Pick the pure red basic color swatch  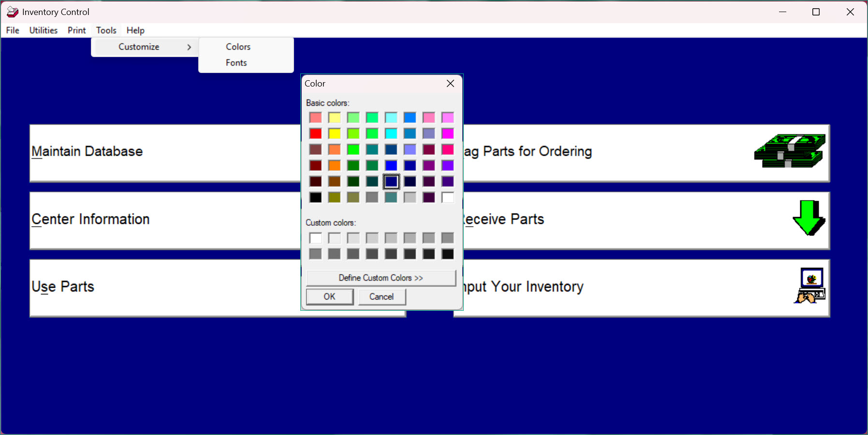pyautogui.click(x=315, y=133)
